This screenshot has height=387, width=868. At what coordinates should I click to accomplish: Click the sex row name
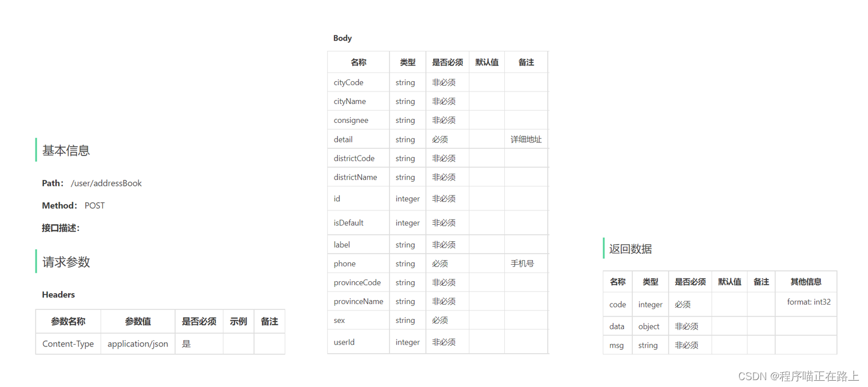pyautogui.click(x=339, y=321)
